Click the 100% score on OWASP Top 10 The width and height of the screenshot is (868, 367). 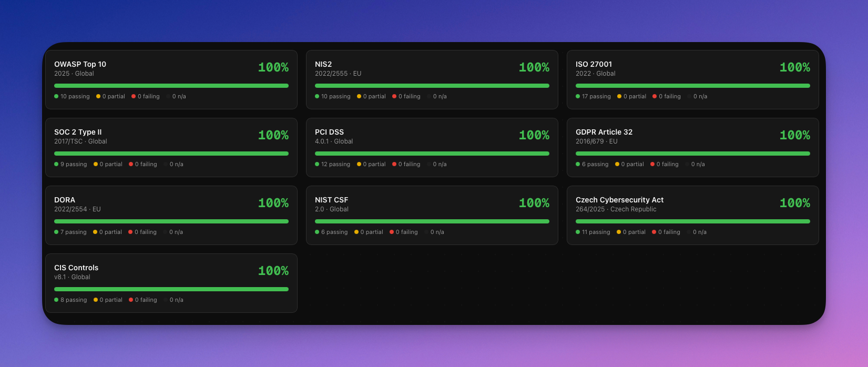273,67
